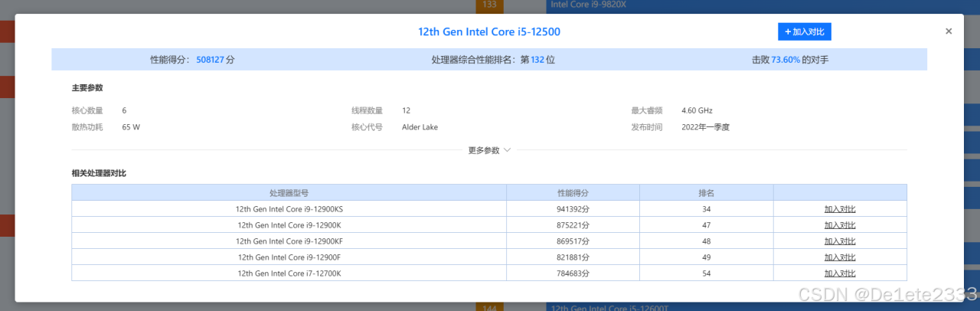980x311 pixels.
Task: Click the dialog title 12th Gen Intel Core i5-12500
Action: coord(494,32)
